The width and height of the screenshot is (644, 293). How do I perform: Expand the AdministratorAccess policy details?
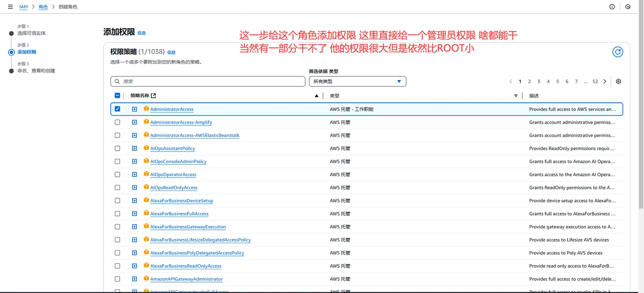pos(134,109)
